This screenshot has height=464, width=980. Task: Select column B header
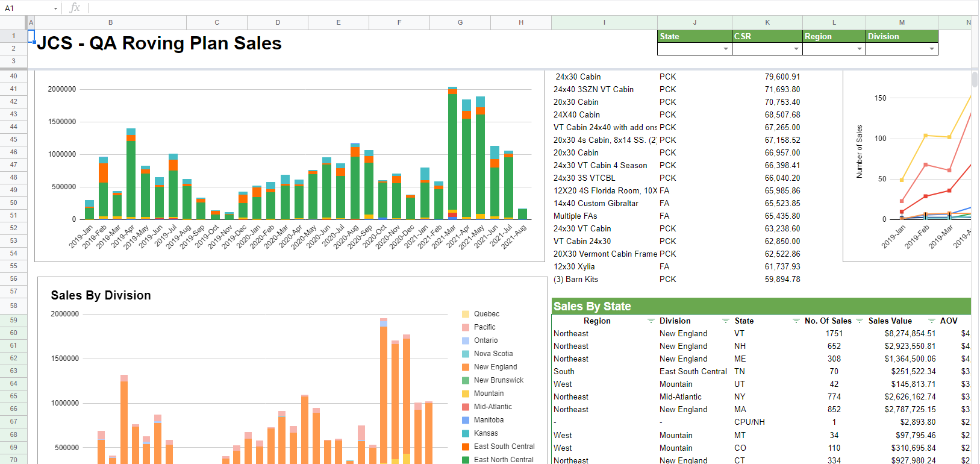(x=111, y=22)
